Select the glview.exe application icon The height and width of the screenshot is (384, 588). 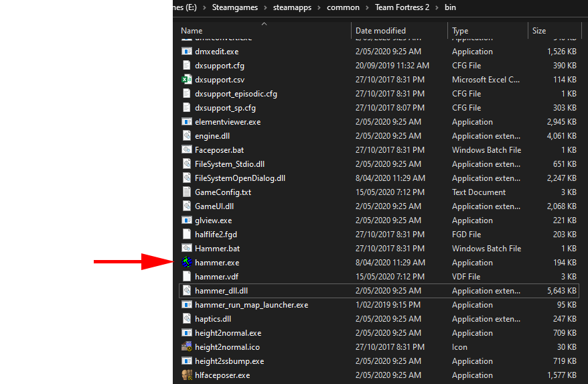187,220
